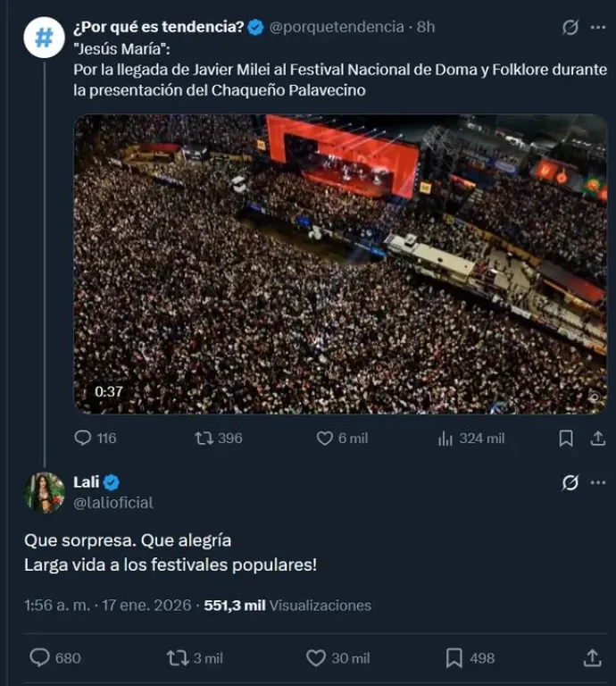Open Grok icon on porquetendencia post

tap(570, 28)
